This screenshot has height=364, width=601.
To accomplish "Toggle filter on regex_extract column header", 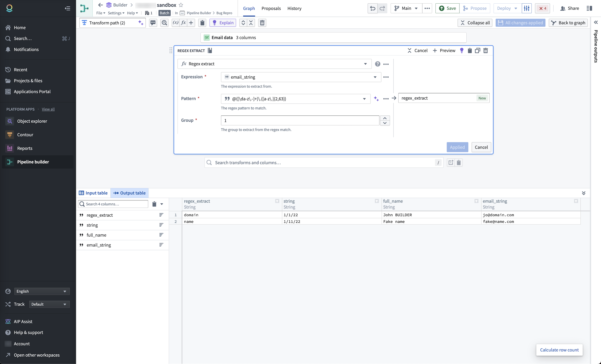I will point(277,201).
